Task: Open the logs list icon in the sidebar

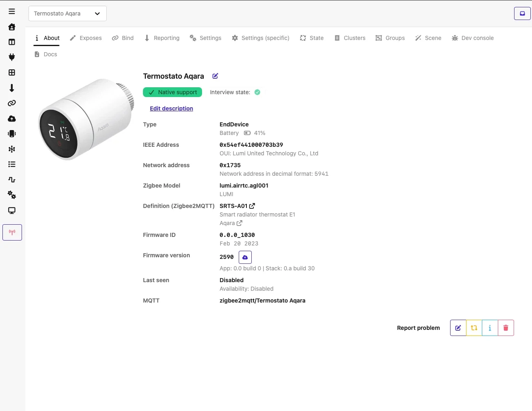Action: [12, 164]
